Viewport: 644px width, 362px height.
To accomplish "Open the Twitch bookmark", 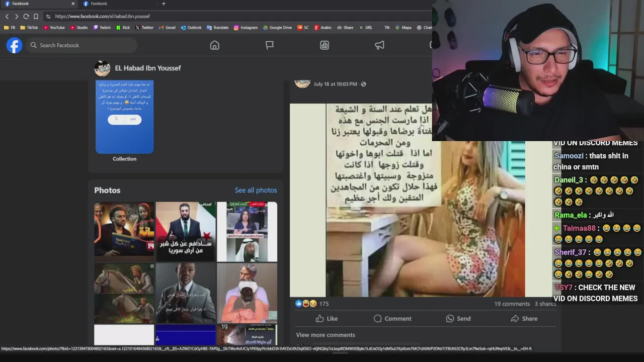I will pyautogui.click(x=102, y=28).
